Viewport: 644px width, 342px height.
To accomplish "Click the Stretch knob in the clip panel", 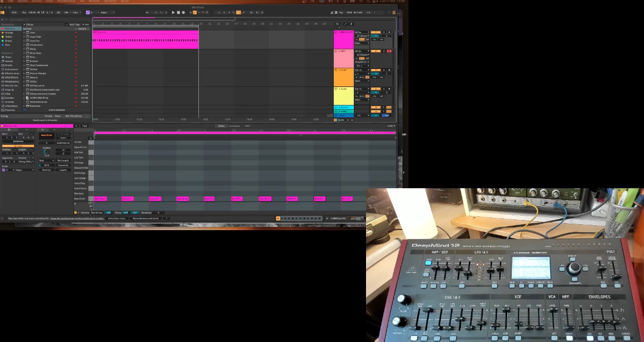I will pyautogui.click(x=47, y=151).
